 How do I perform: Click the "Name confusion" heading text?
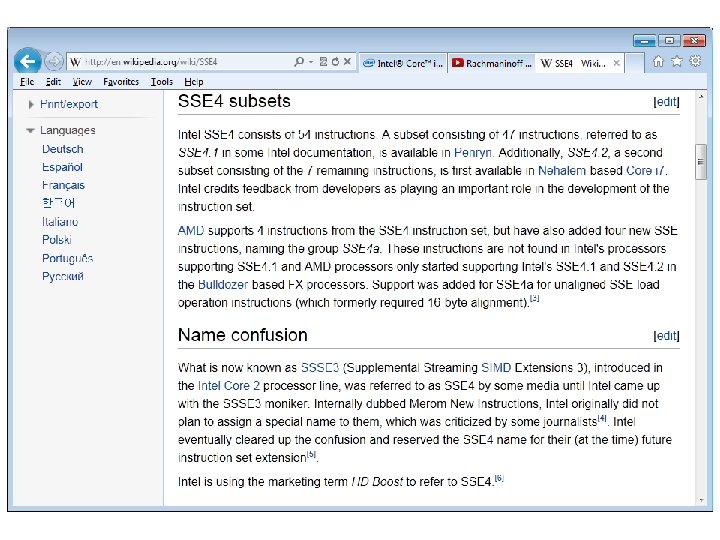click(x=242, y=335)
